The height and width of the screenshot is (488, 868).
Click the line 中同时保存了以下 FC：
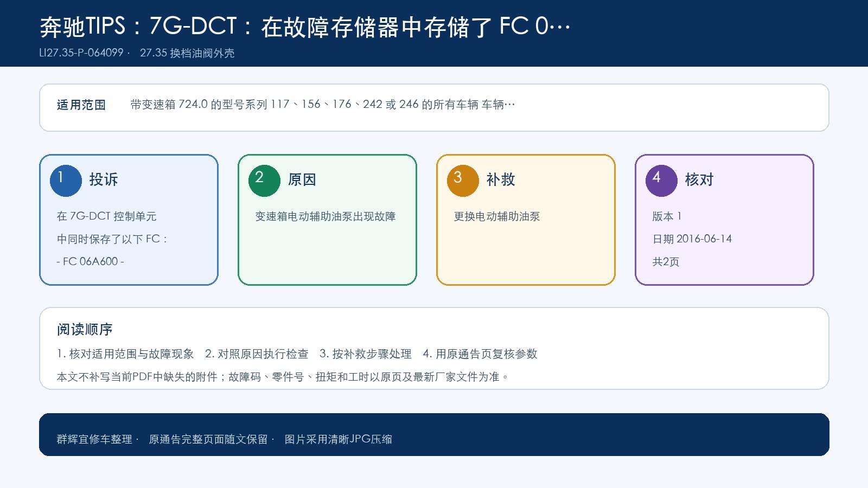coord(112,239)
